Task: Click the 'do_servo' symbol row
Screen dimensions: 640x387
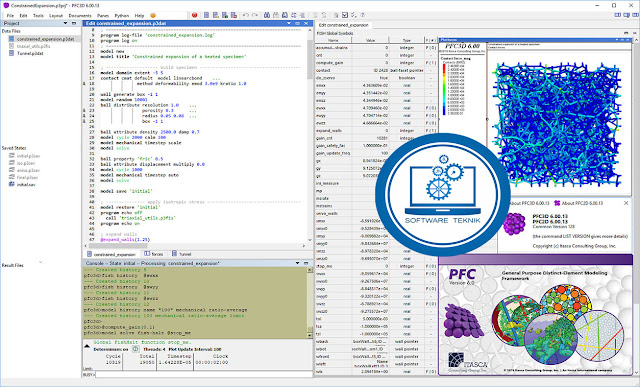Action: pos(376,78)
